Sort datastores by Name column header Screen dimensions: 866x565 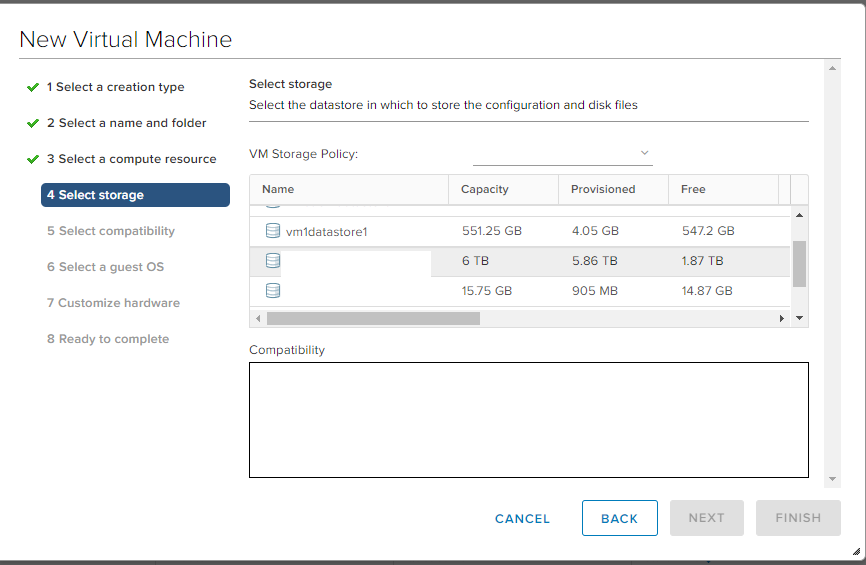click(349, 189)
